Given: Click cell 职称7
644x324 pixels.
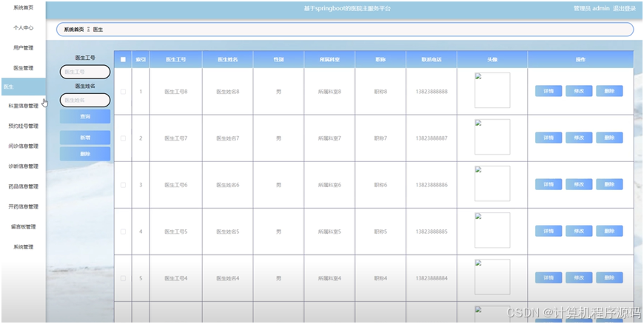Looking at the screenshot, I should pyautogui.click(x=380, y=138).
